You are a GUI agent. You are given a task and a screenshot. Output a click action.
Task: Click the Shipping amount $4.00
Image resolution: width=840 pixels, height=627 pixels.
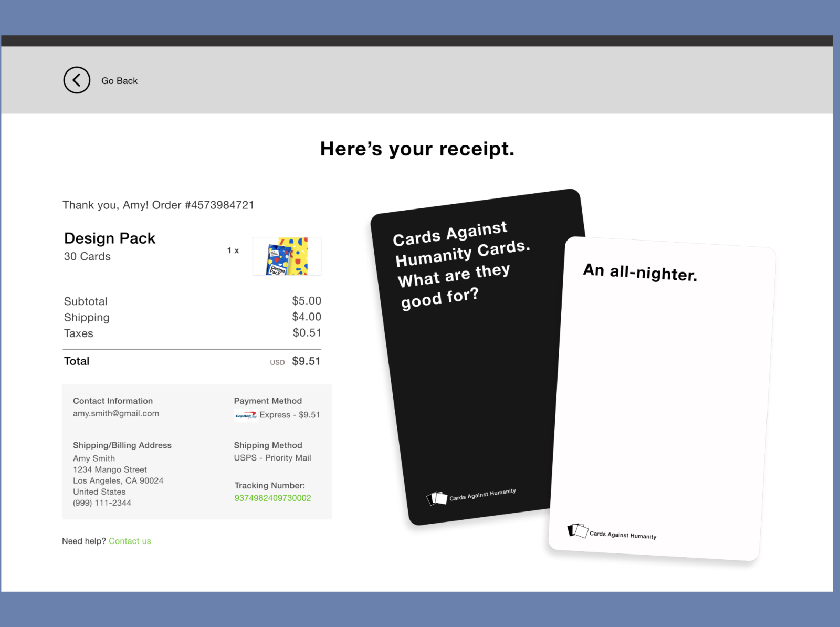click(x=307, y=317)
